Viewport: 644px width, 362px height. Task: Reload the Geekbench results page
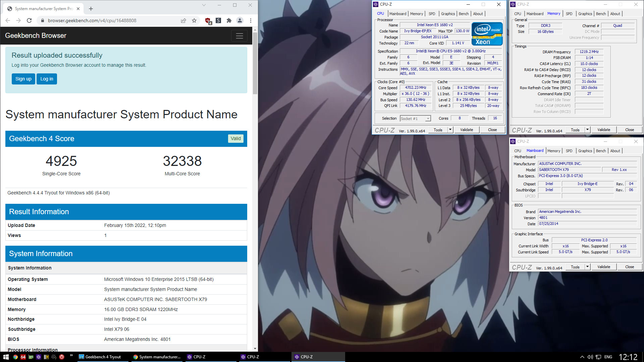[29, 20]
